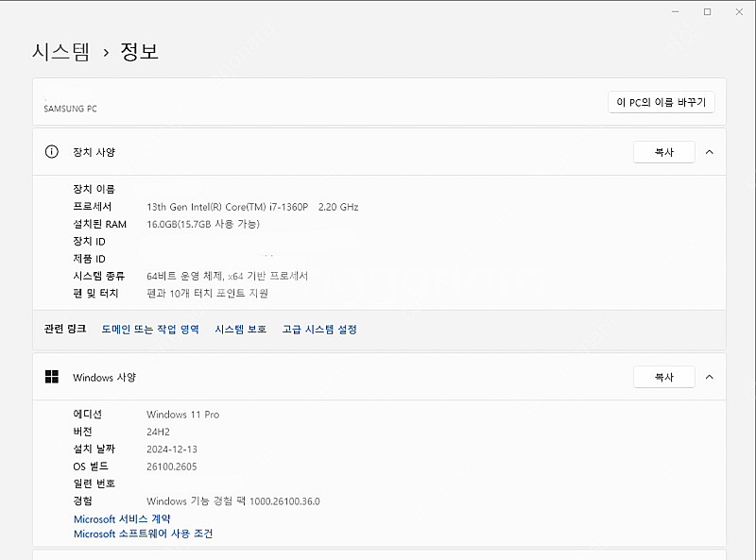Image resolution: width=756 pixels, height=560 pixels.
Task: Click the 관련 링크 label
Action: [x=65, y=330]
